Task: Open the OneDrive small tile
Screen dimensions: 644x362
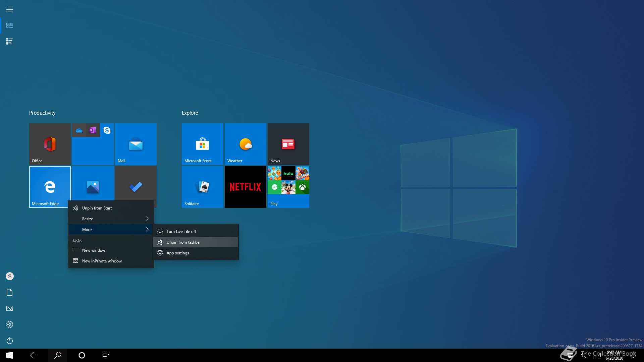Action: point(79,130)
